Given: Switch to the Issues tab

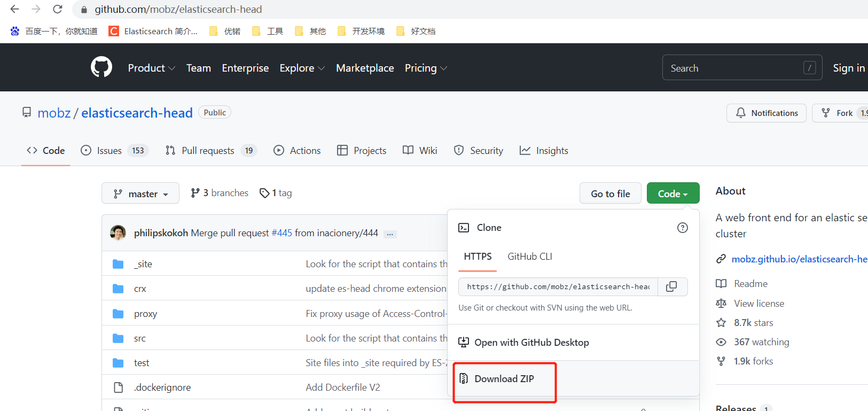Looking at the screenshot, I should [x=114, y=151].
